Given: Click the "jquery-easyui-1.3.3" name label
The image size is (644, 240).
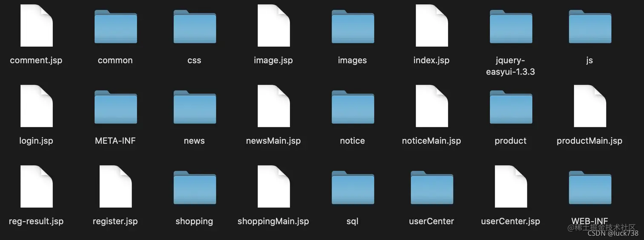Looking at the screenshot, I should point(511,66).
